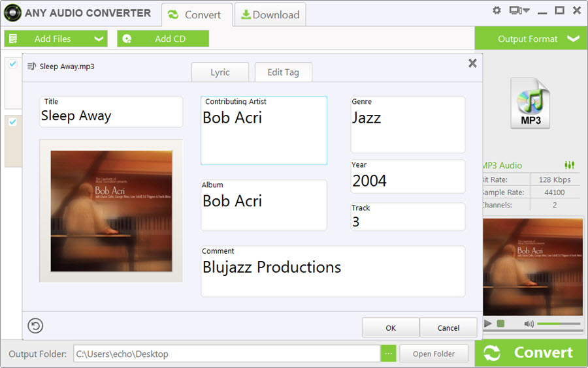Screen dimensions: 588x368
Task: Click the playback progress bar
Action: (x=533, y=331)
